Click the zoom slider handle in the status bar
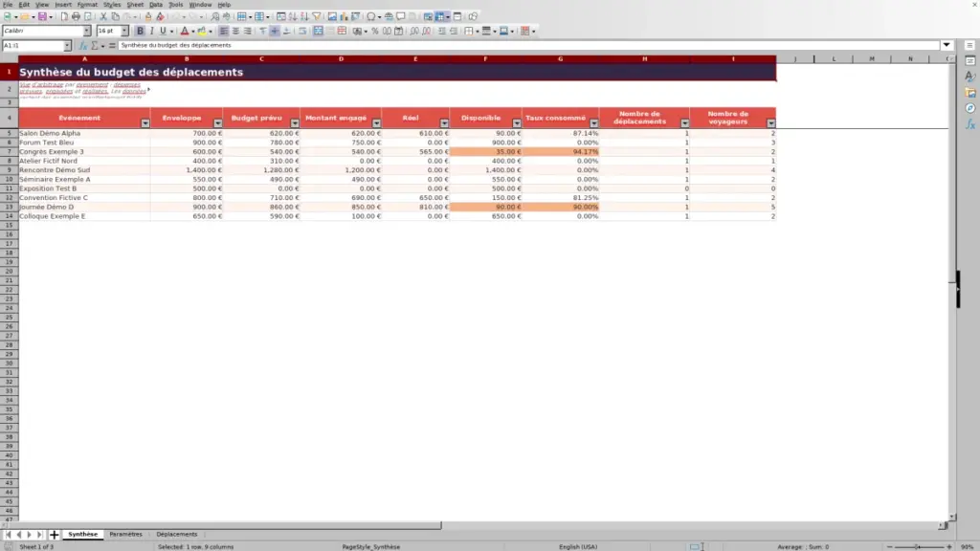 pyautogui.click(x=918, y=546)
